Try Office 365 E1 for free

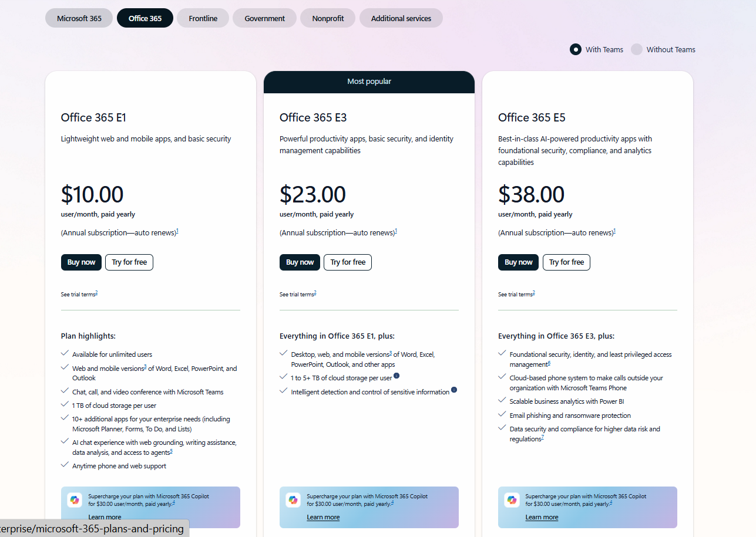[129, 262]
